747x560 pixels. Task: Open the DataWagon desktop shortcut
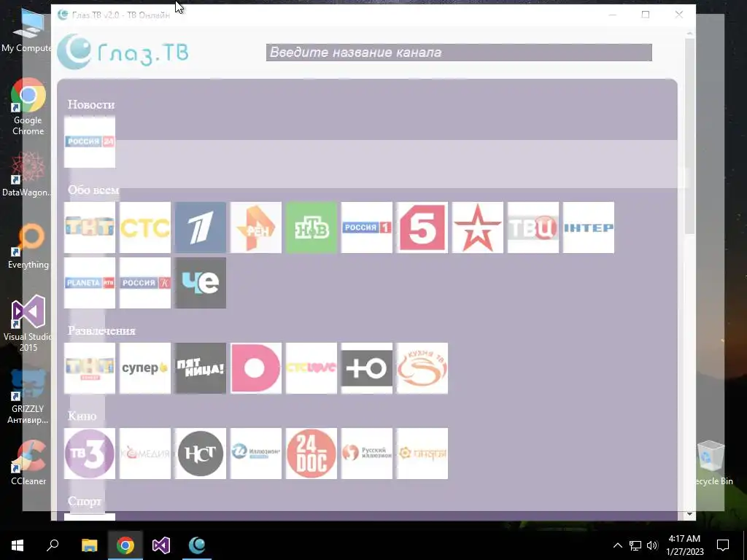coord(26,174)
